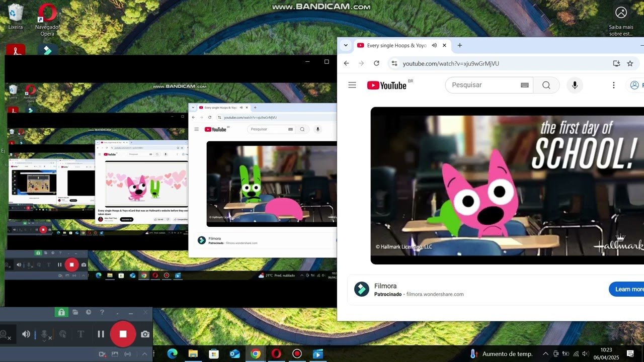Open Microsoft Edge from taskbar
This screenshot has width=644, height=362.
pos(172,354)
